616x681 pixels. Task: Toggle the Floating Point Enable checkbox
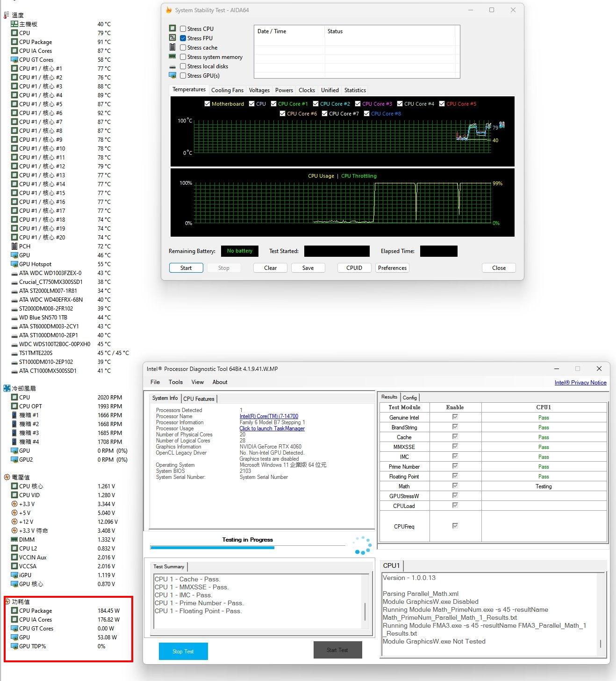click(x=455, y=476)
